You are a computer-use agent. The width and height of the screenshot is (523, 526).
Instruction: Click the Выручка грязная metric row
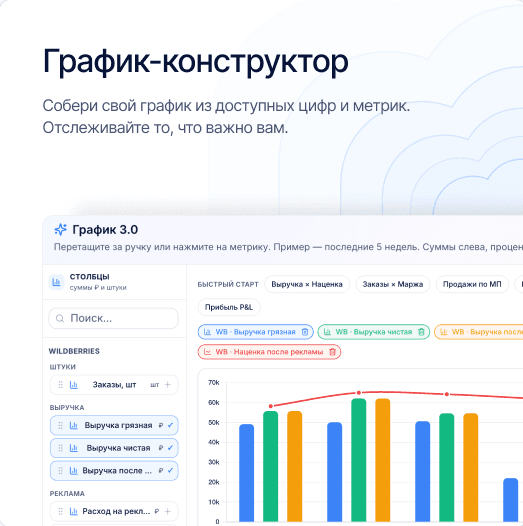pyautogui.click(x=114, y=425)
